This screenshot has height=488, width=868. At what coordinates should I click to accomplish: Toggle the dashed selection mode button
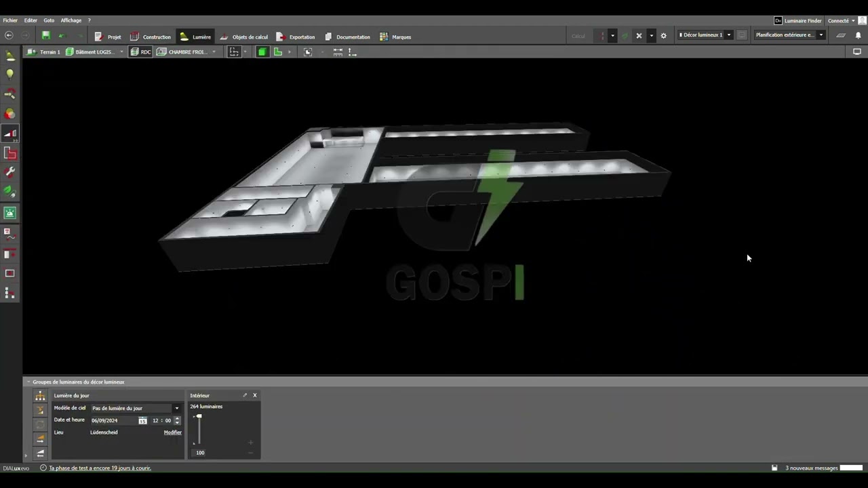[234, 52]
